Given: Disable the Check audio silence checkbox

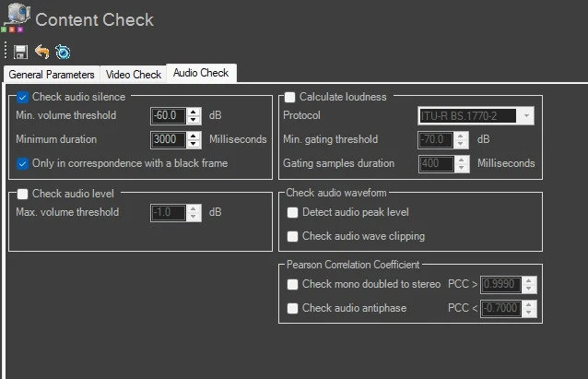Looking at the screenshot, I should click(x=23, y=97).
